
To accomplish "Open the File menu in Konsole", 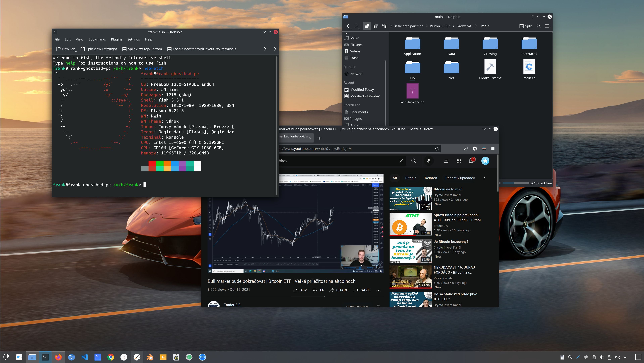I will tap(57, 39).
